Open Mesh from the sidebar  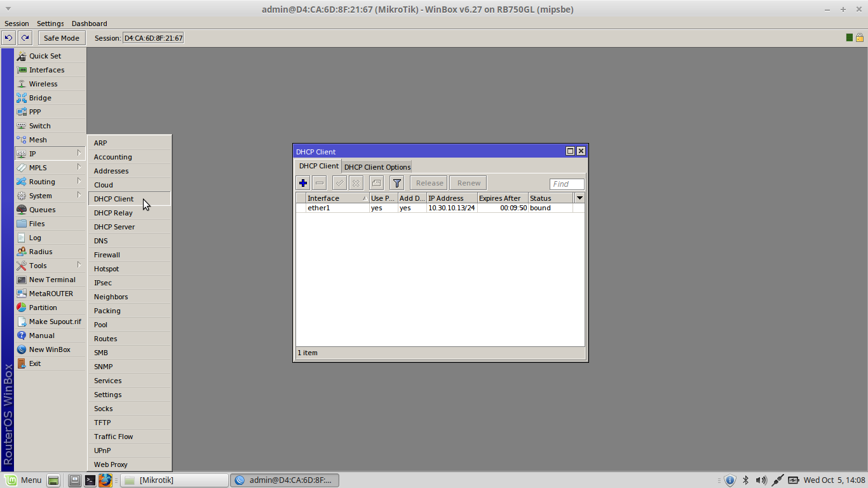click(x=50, y=140)
